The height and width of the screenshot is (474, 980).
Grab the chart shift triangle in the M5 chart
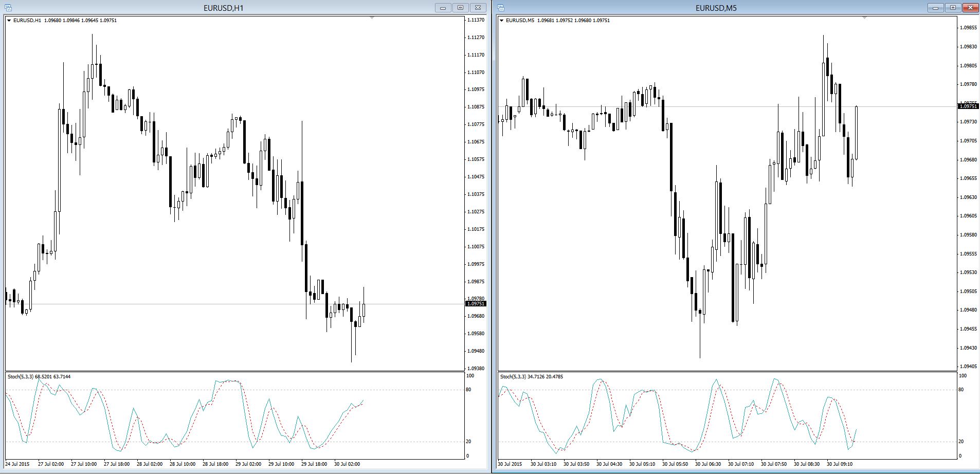[x=865, y=18]
